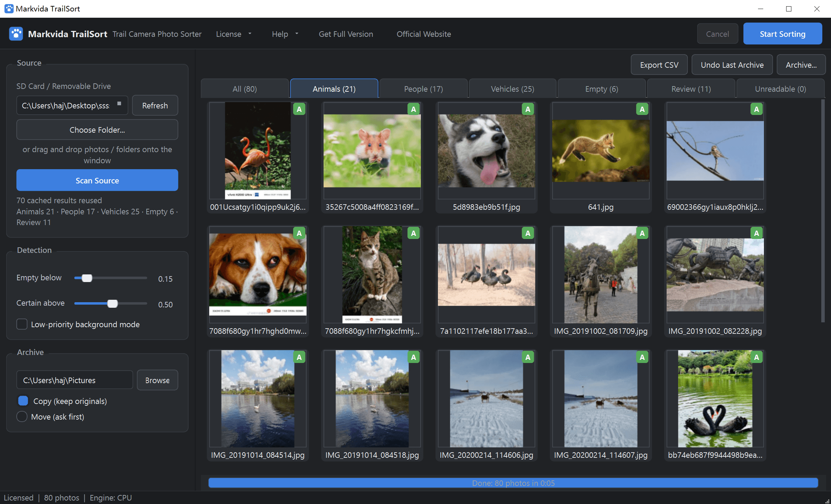Click the A badge on the husky photo
Screen dimensions: 831x504
528,109
